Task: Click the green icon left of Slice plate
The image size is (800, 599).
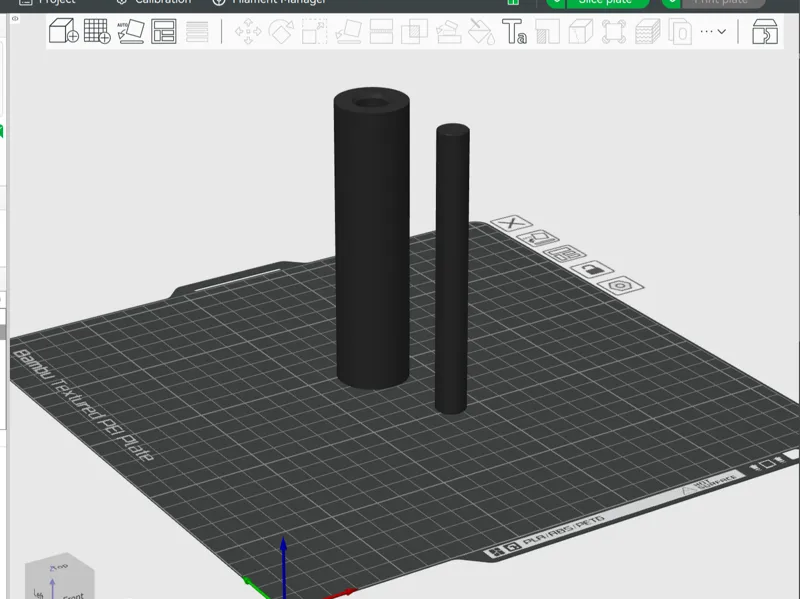Action: click(513, 2)
